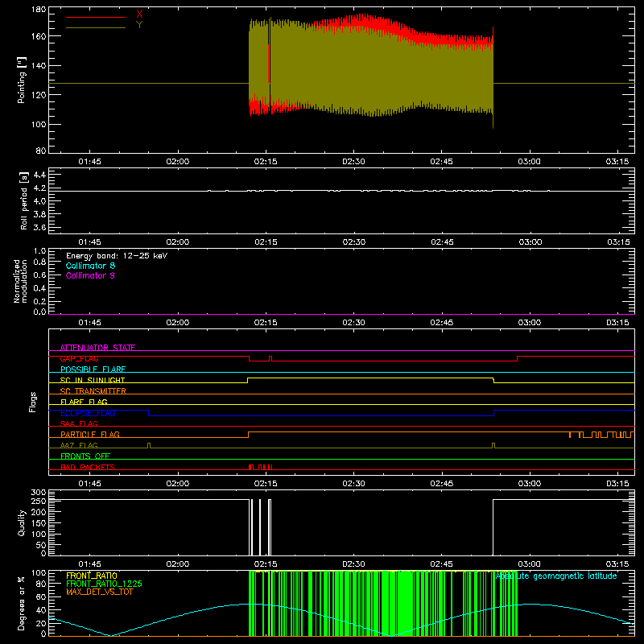
Task: Click the ECLIPSE_FLAG label
Action: 88,413
